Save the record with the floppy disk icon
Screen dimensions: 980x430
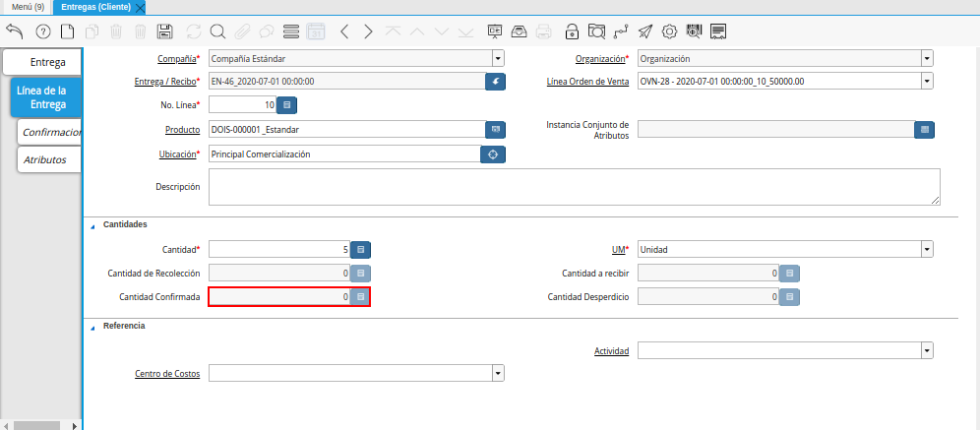tap(165, 31)
